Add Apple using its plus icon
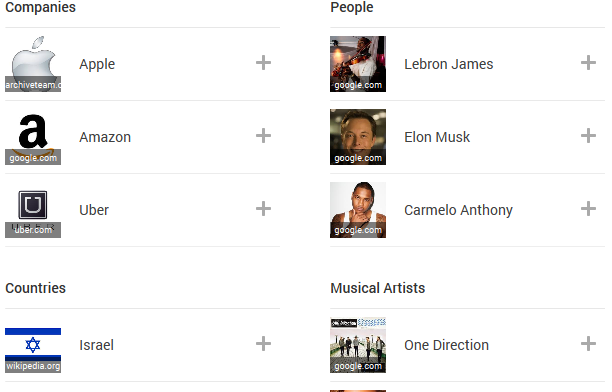Image resolution: width=612 pixels, height=392 pixels. tap(263, 62)
